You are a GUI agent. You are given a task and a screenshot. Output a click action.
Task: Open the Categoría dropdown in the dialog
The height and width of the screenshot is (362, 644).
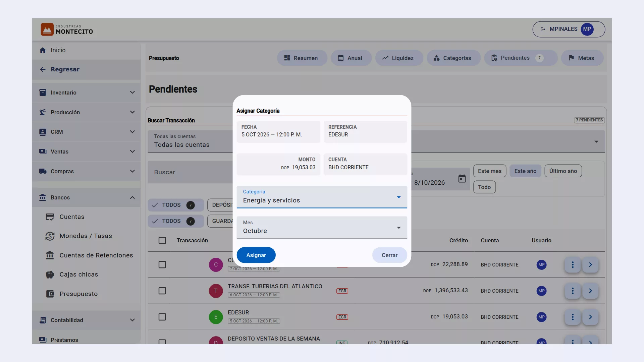tap(322, 197)
